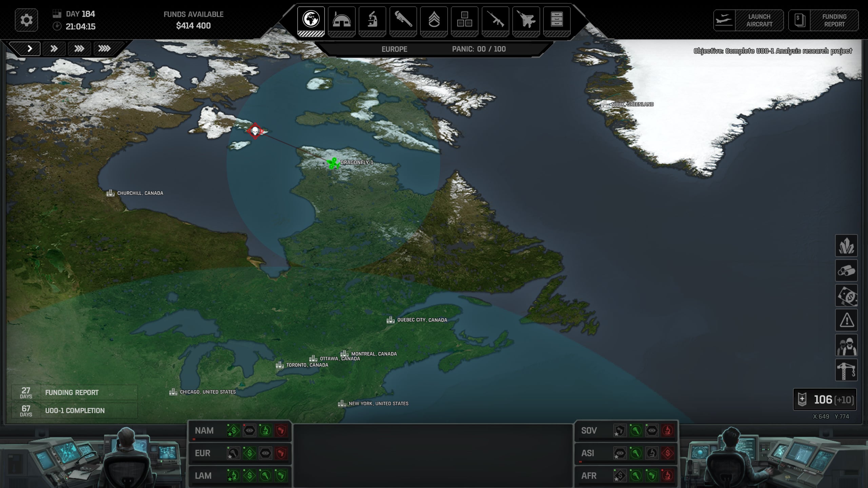Toggle the warning triangle map filter
This screenshot has width=868, height=488.
point(846,320)
